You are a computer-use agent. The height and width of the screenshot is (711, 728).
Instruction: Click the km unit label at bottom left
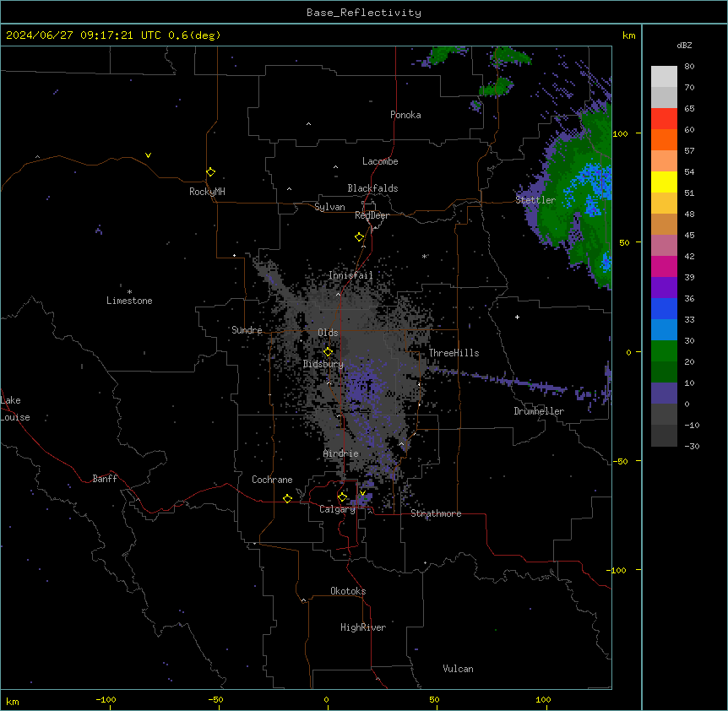click(x=13, y=702)
